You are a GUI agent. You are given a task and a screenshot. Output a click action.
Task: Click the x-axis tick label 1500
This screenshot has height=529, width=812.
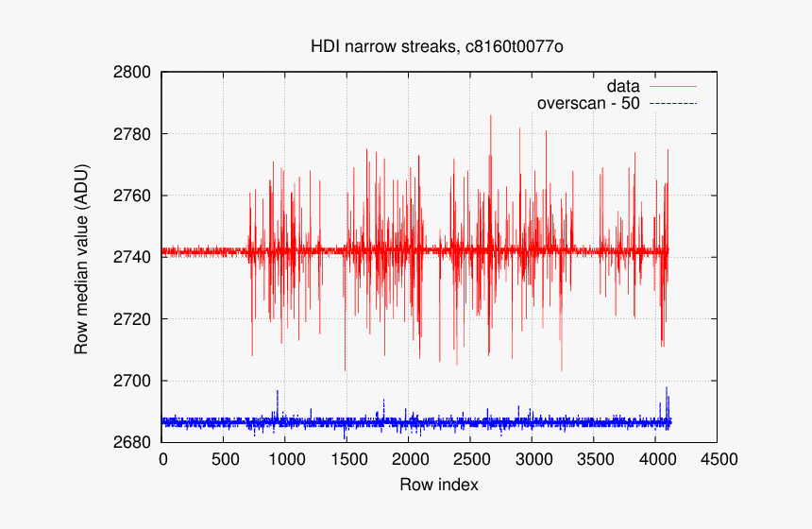348,459
